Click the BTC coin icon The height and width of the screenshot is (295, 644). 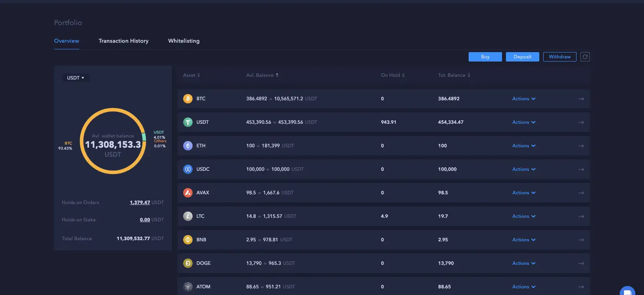tap(188, 99)
